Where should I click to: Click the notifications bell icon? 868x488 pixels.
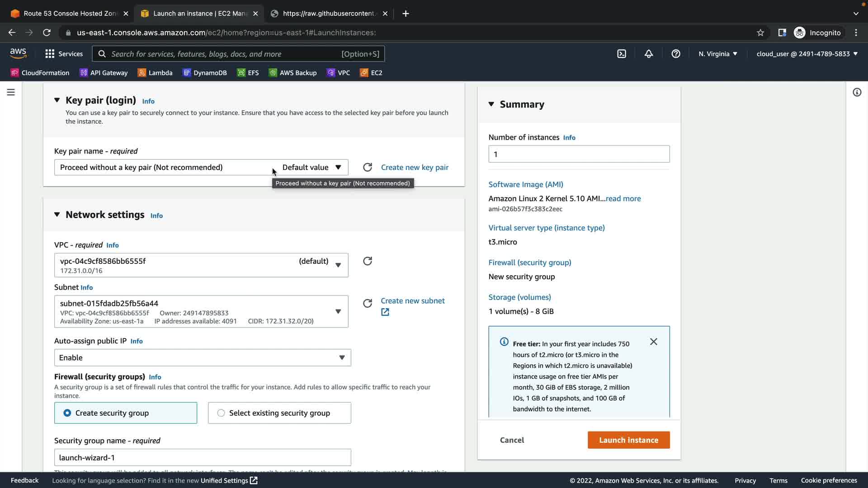coord(649,54)
